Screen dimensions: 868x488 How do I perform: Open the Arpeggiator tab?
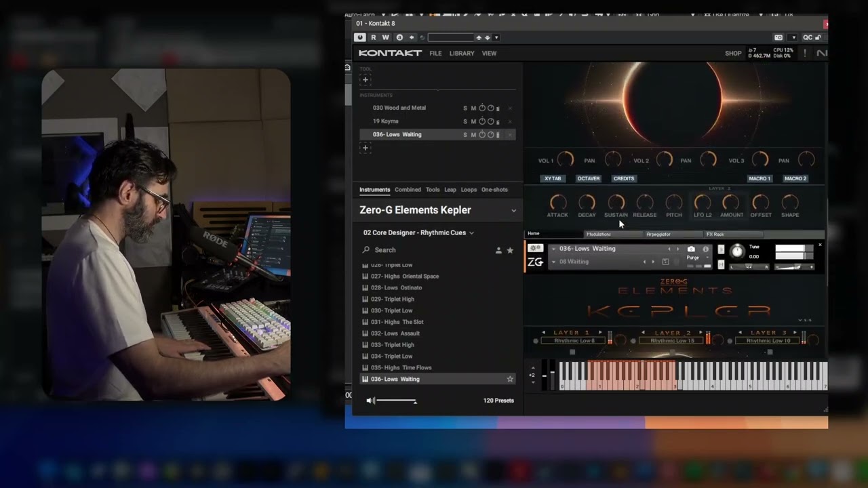pyautogui.click(x=673, y=234)
